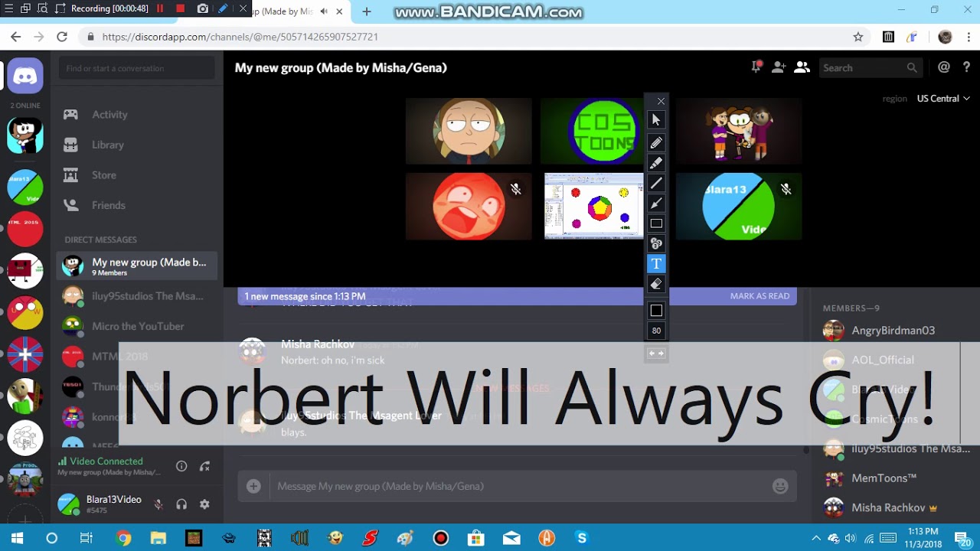This screenshot has width=980, height=551.
Task: Open region dropdown US Central
Action: [x=943, y=98]
